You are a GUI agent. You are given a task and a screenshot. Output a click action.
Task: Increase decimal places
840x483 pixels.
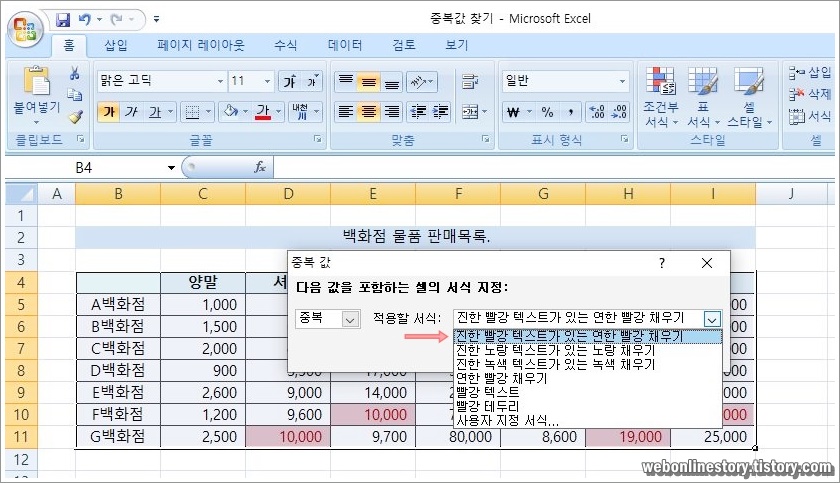pyautogui.click(x=597, y=112)
